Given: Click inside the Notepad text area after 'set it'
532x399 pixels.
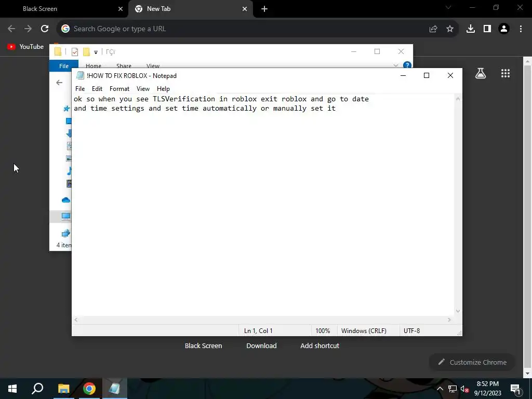Looking at the screenshot, I should coord(337,108).
